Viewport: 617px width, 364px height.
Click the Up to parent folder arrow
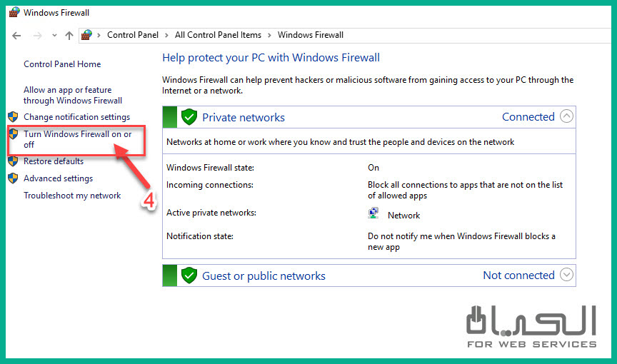tap(69, 35)
